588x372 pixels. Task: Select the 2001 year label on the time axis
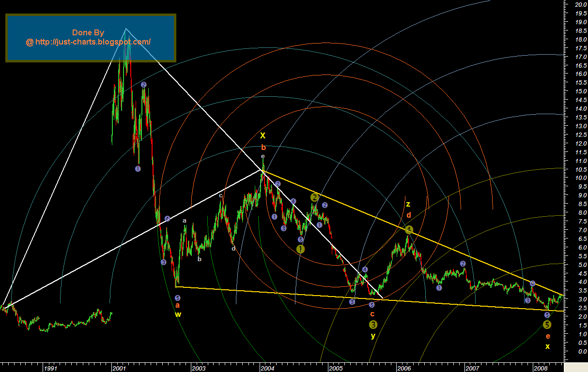(119, 369)
